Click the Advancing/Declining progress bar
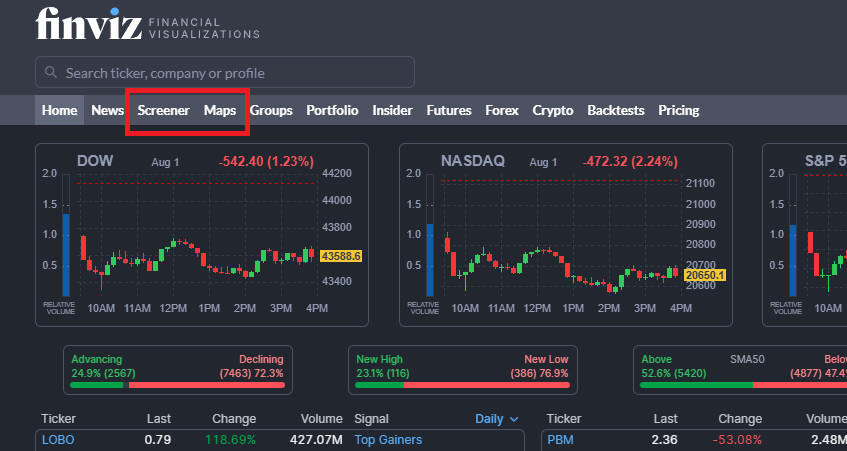The height and width of the screenshot is (451, 847). 177,385
